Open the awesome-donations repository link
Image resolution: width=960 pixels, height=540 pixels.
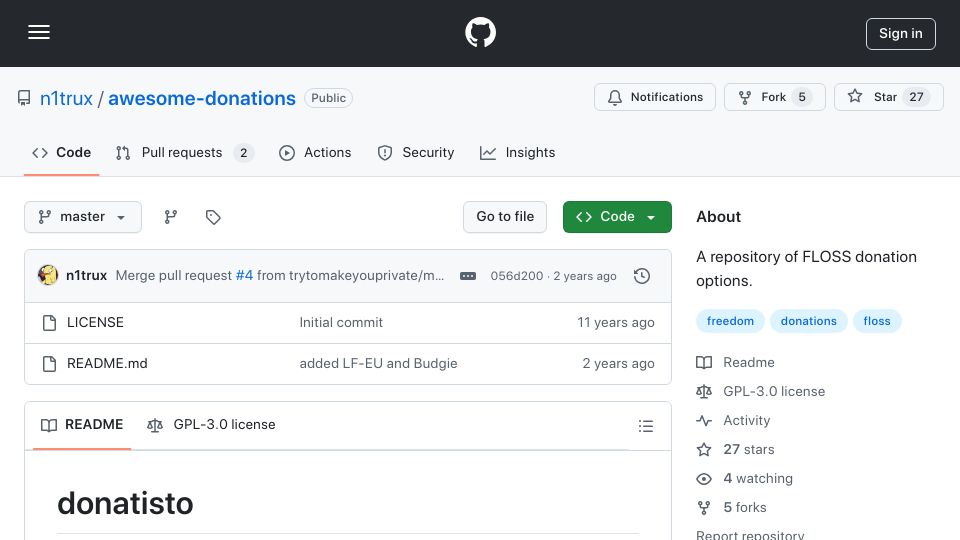pyautogui.click(x=202, y=98)
